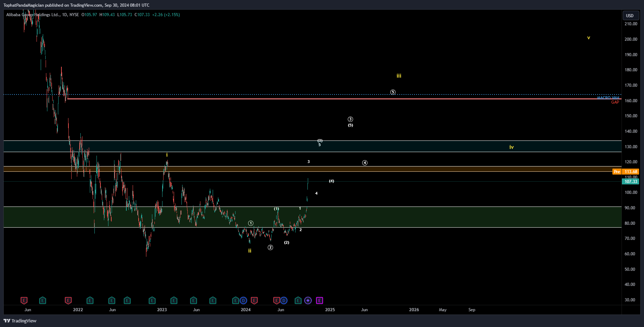Select the 210.00 price axis label
644x327 pixels.
click(631, 24)
